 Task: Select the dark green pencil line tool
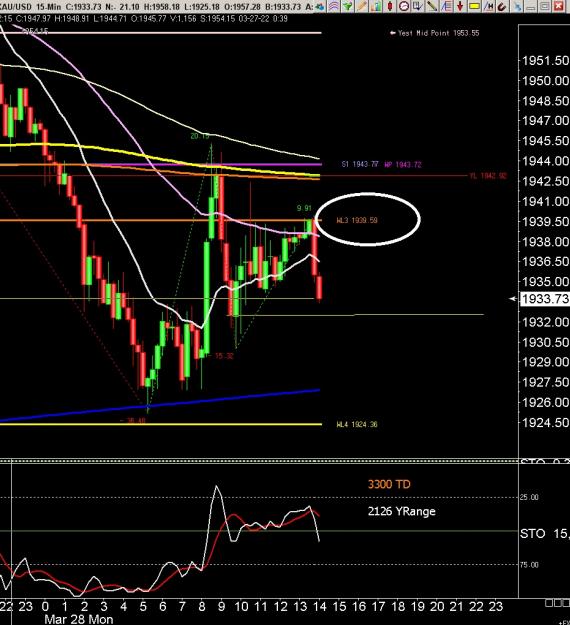[x=432, y=6]
